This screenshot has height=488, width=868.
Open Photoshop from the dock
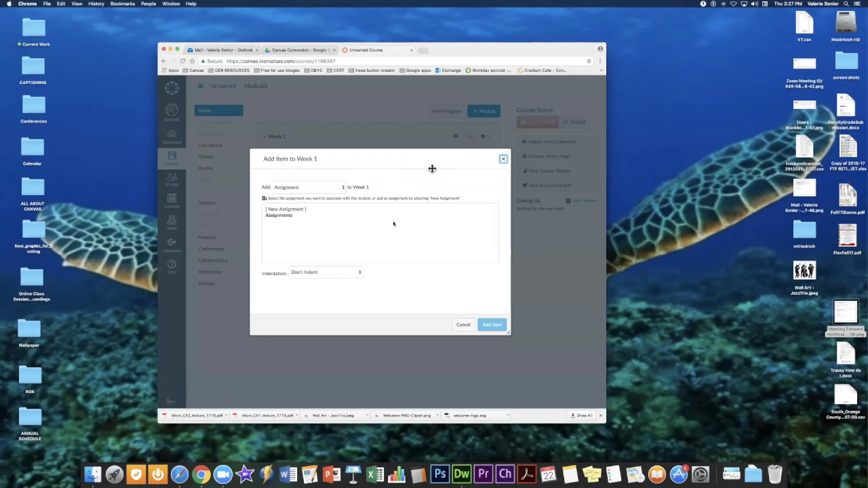point(440,474)
